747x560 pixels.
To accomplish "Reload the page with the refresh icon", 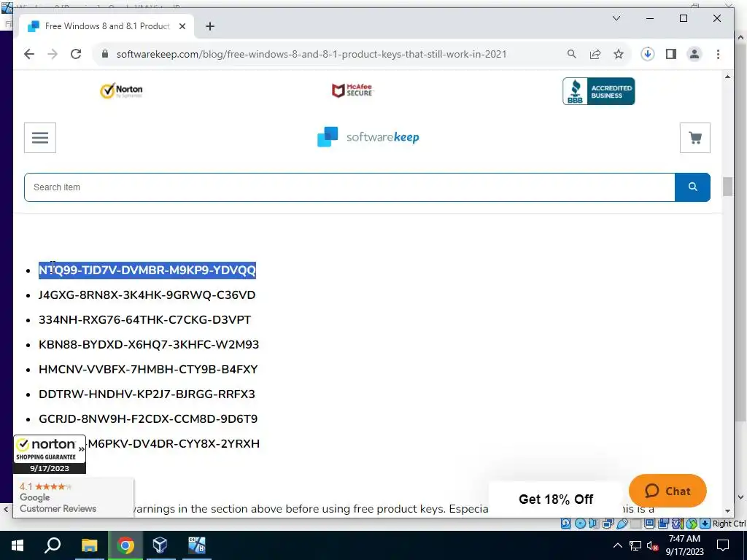I will click(x=76, y=54).
